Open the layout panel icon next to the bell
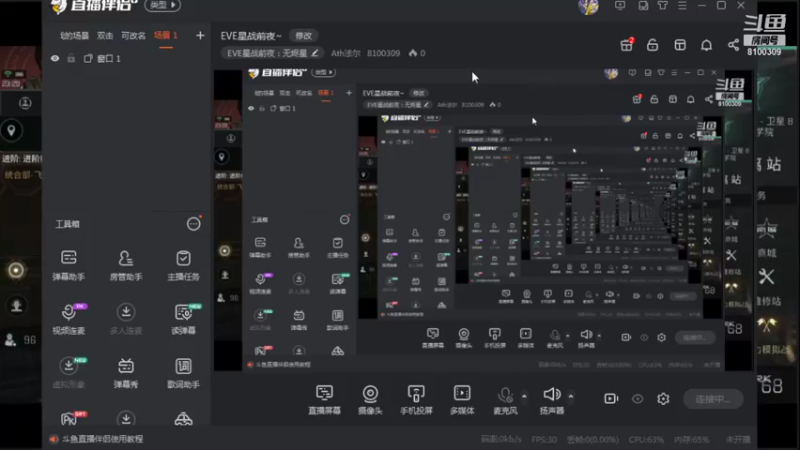800x450 pixels. [x=680, y=45]
